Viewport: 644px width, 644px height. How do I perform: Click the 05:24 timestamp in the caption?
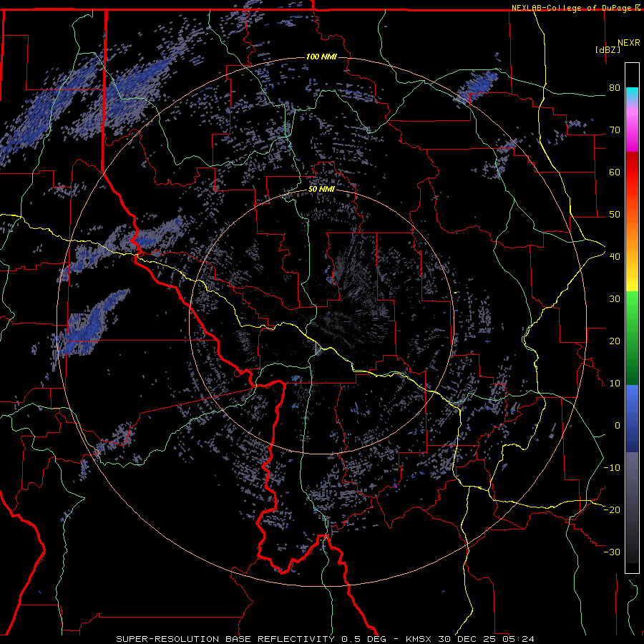[x=519, y=639]
